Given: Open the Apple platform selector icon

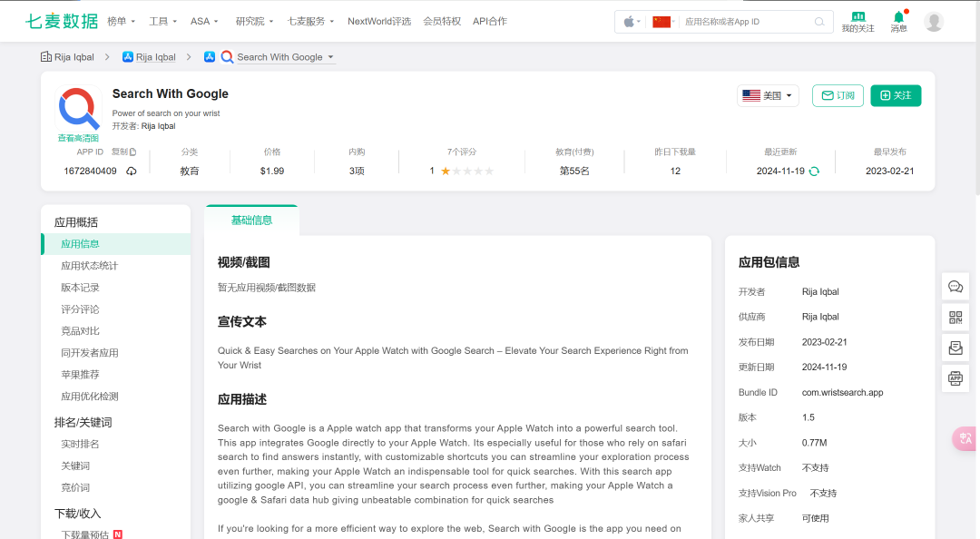Looking at the screenshot, I should point(632,22).
